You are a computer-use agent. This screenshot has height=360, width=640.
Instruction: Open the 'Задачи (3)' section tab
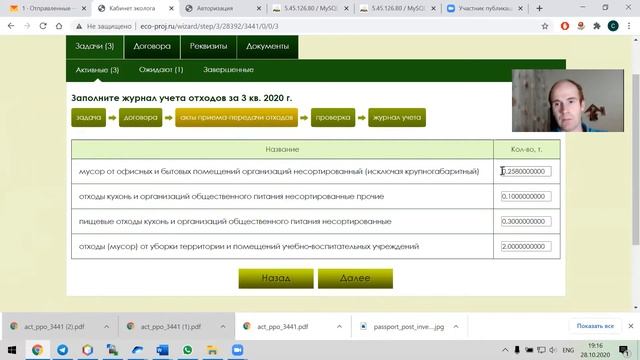click(95, 47)
